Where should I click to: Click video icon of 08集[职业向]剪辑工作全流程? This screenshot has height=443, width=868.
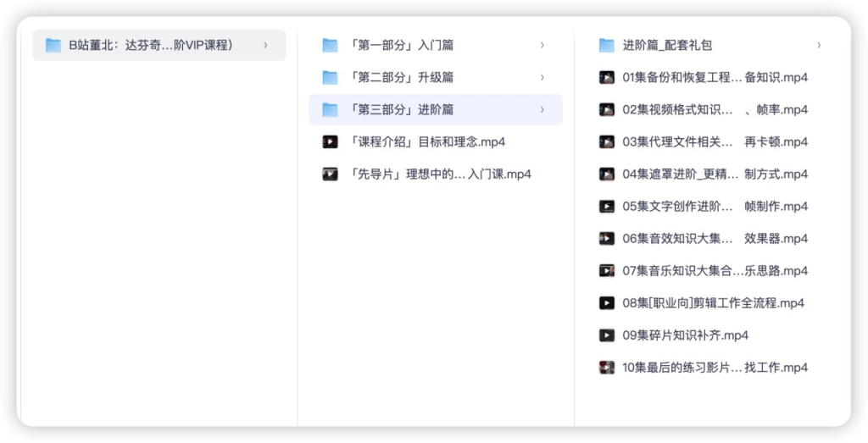607,303
